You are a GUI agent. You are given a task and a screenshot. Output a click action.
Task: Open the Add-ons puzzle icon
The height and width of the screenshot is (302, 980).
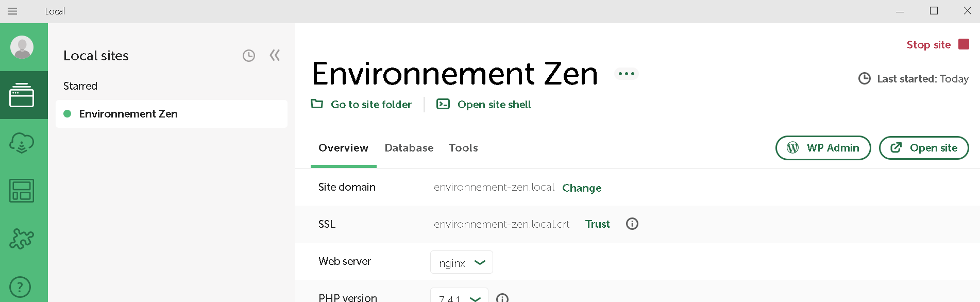pyautogui.click(x=22, y=239)
